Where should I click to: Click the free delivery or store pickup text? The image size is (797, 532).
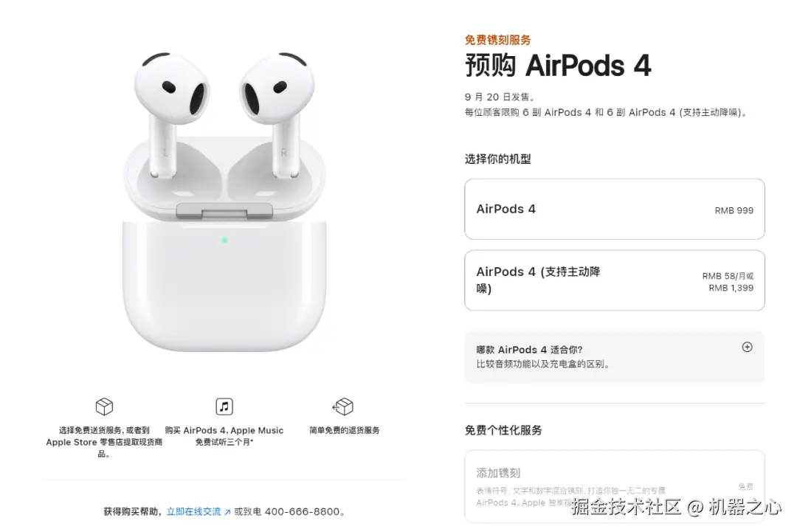tap(104, 441)
